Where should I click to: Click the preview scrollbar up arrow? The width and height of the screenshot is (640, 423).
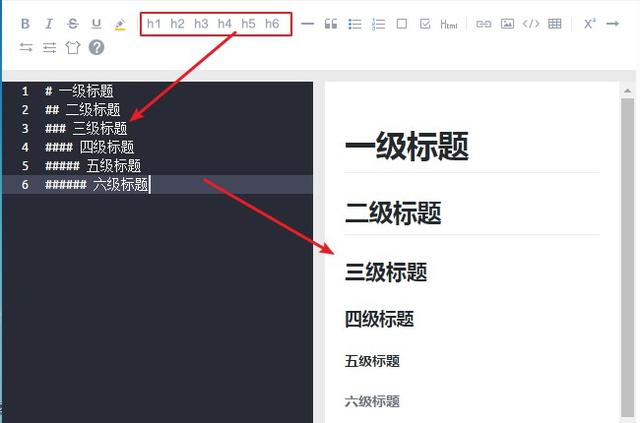click(x=628, y=91)
